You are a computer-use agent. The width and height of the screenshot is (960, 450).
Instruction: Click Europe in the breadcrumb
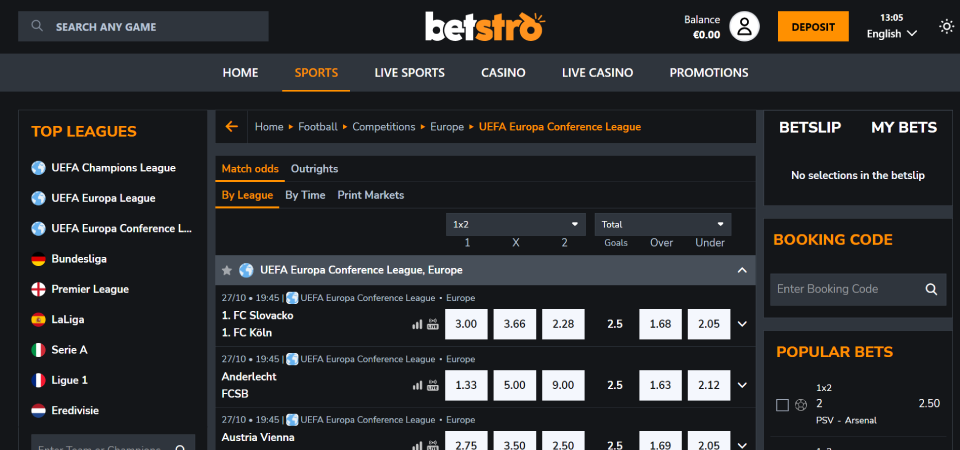(x=447, y=127)
